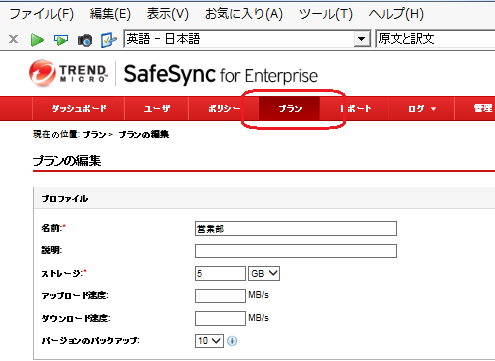Go to the ユーザ tab
495x361 pixels.
coord(157,109)
